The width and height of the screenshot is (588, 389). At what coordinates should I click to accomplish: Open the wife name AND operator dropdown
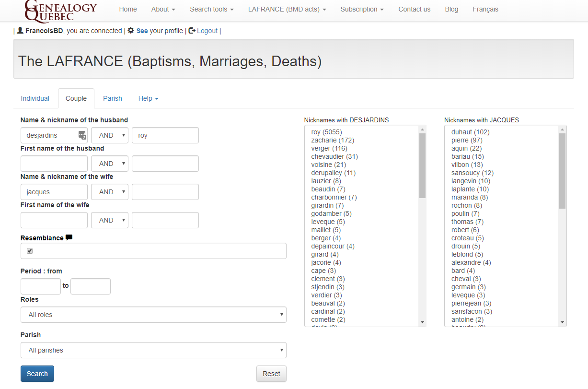(x=110, y=192)
